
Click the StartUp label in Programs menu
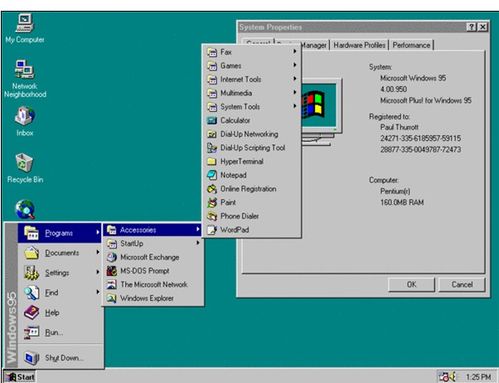[132, 244]
